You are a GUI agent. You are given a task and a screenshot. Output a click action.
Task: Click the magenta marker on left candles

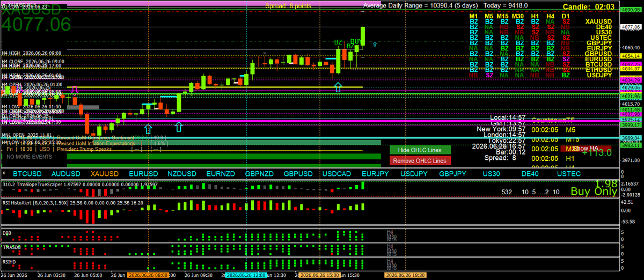pyautogui.click(x=75, y=89)
